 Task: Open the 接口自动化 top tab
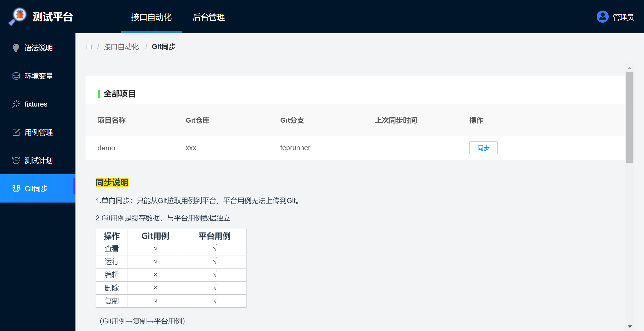click(151, 17)
